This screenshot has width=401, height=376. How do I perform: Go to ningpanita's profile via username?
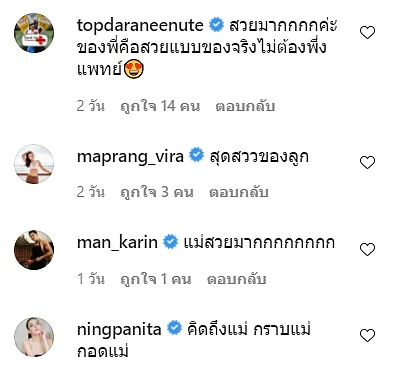(x=119, y=330)
